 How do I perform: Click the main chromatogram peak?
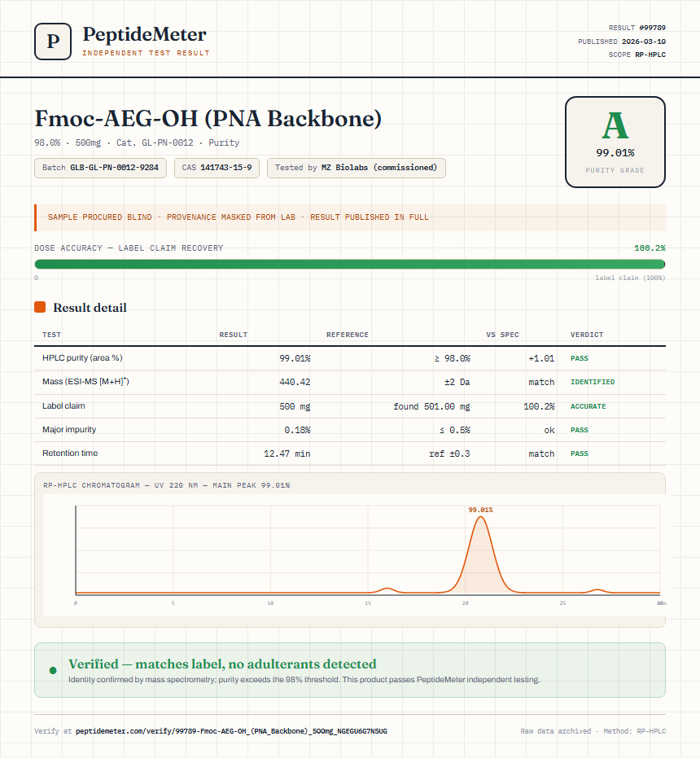click(480, 555)
